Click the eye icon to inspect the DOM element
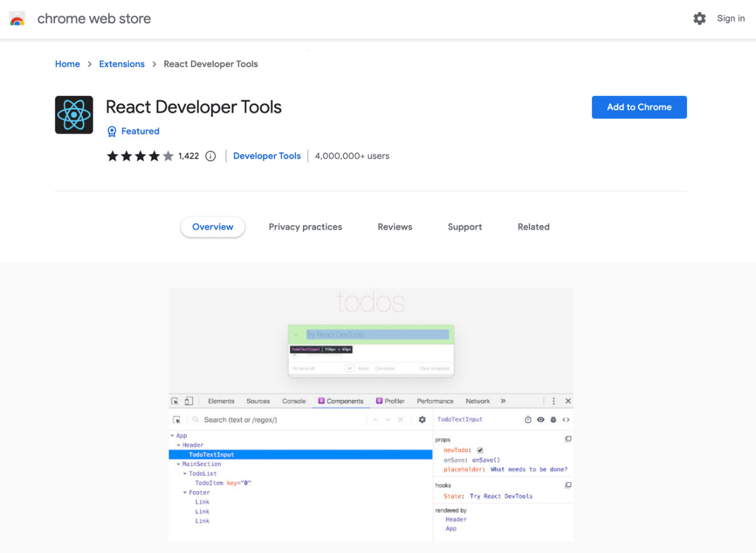 pyautogui.click(x=541, y=420)
